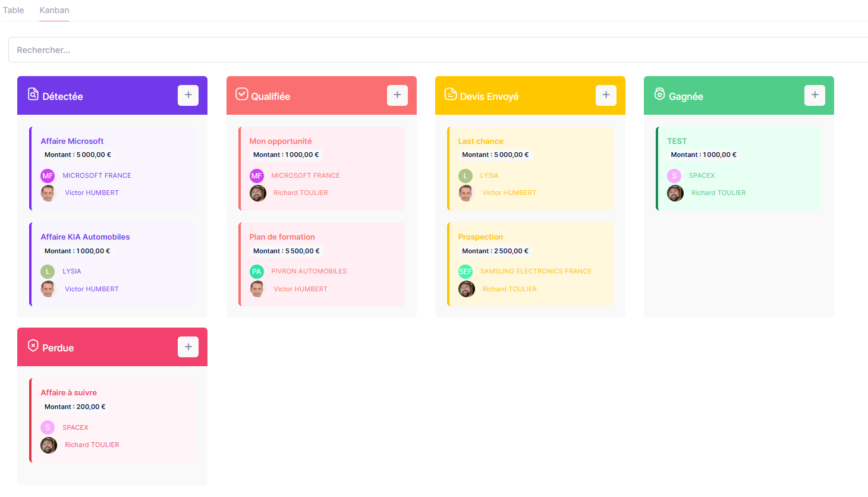The image size is (868, 497).
Task: Click Richard TOULIER's photo on TEST card
Action: click(675, 193)
